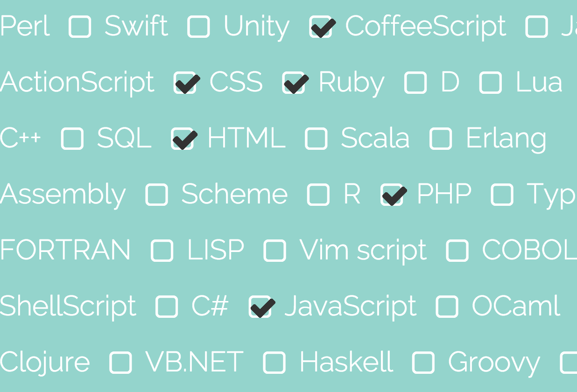Click the Haskell label text

(x=346, y=362)
